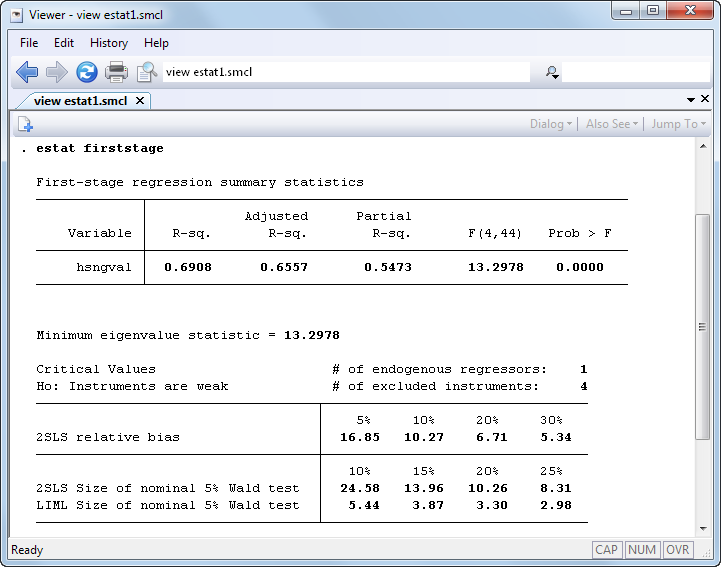Click the scroll down arrow
Image resolution: width=721 pixels, height=567 pixels.
pos(703,528)
